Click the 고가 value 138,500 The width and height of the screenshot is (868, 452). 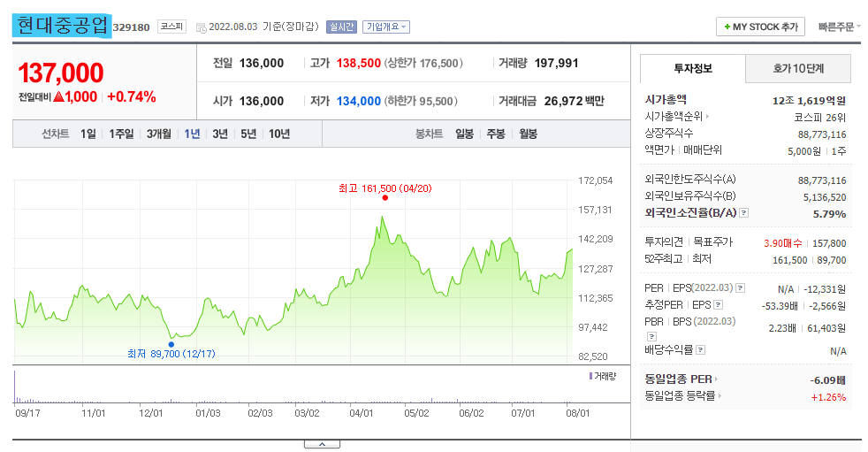click(359, 63)
